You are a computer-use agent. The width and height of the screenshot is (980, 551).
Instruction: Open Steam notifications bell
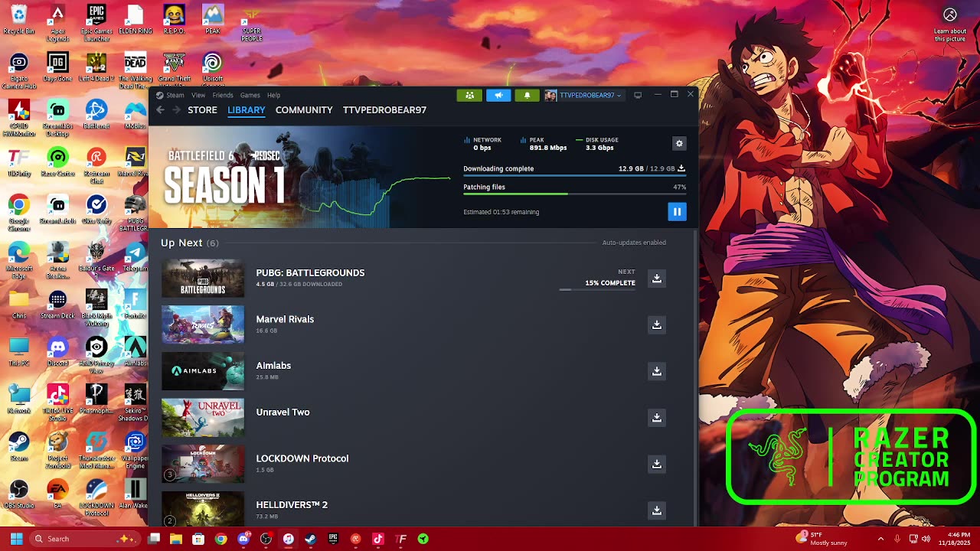click(x=527, y=95)
